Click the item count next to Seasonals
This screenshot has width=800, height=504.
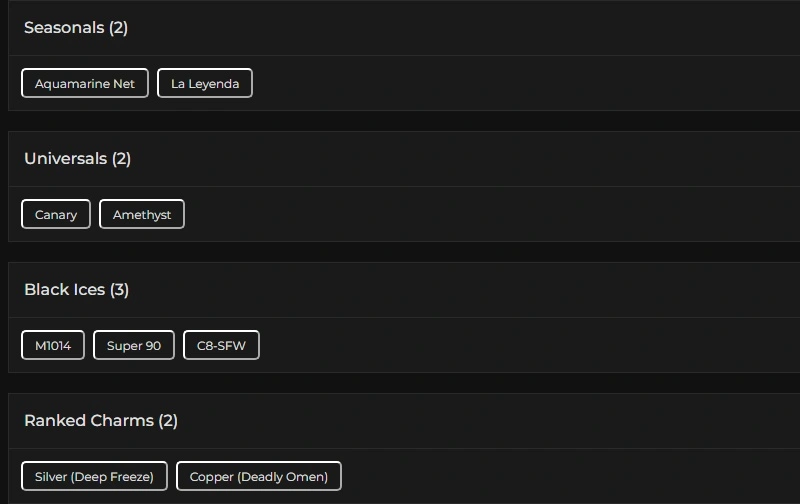[119, 28]
